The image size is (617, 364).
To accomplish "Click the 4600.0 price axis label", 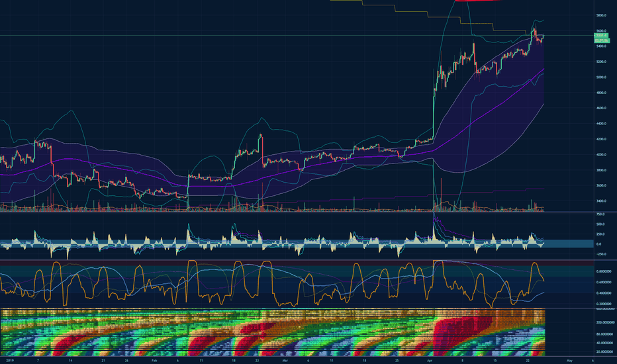I will tap(601, 109).
